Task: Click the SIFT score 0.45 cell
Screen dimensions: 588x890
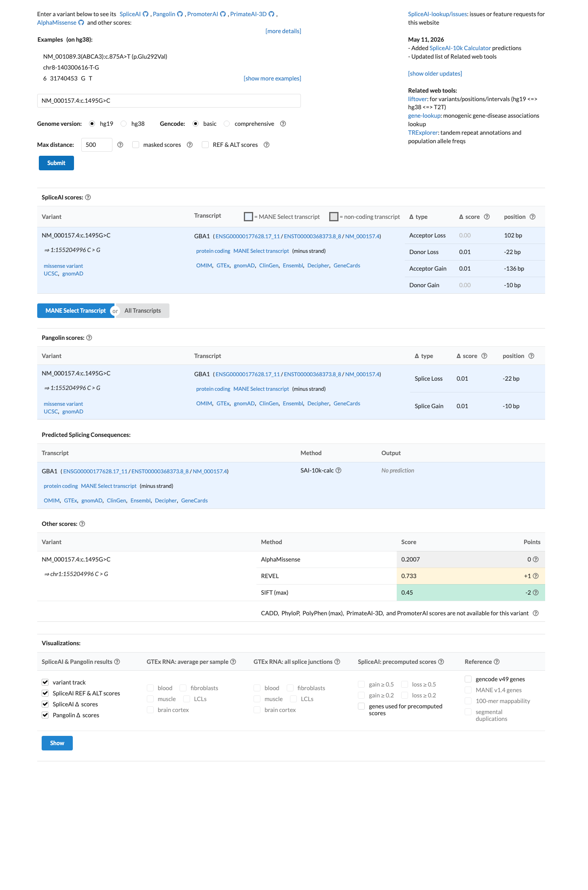Action: tap(407, 593)
